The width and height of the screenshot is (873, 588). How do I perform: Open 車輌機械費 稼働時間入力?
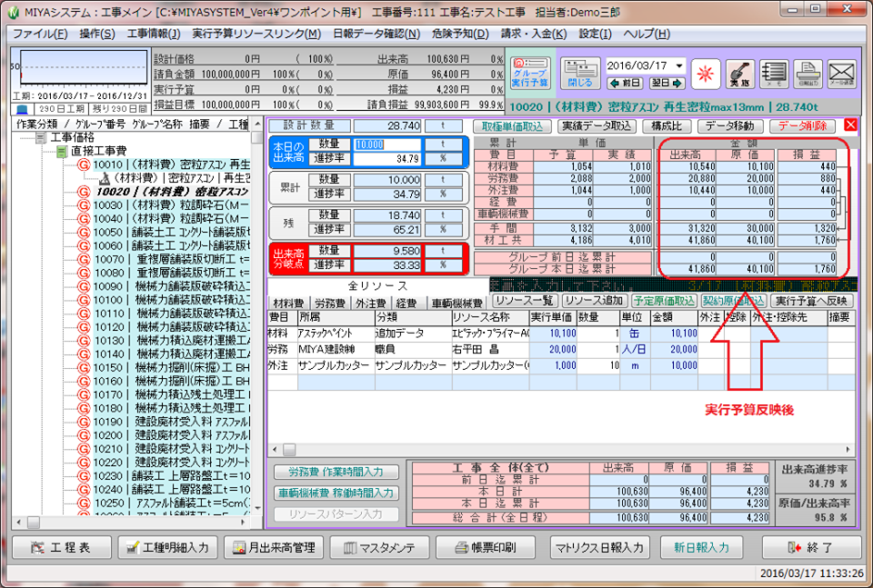click(336, 493)
